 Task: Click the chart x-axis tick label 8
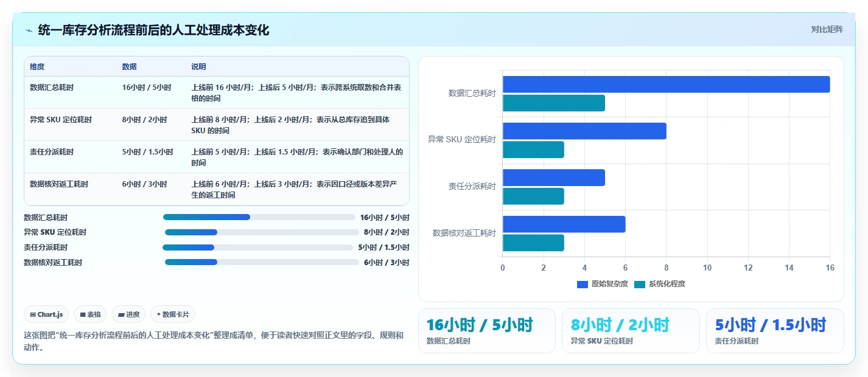pos(667,268)
